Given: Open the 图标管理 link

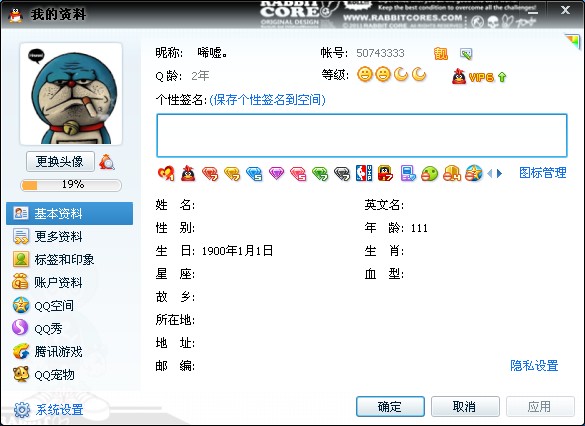Looking at the screenshot, I should tap(543, 173).
